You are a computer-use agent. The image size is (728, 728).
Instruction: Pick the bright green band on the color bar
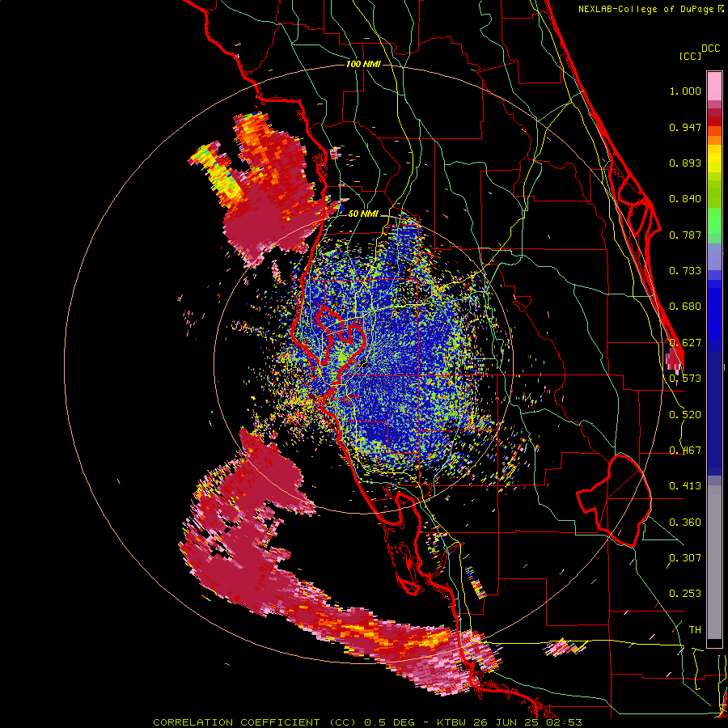(x=714, y=220)
